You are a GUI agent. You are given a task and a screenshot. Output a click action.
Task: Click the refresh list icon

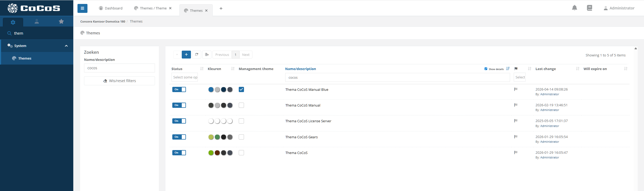pyautogui.click(x=196, y=55)
